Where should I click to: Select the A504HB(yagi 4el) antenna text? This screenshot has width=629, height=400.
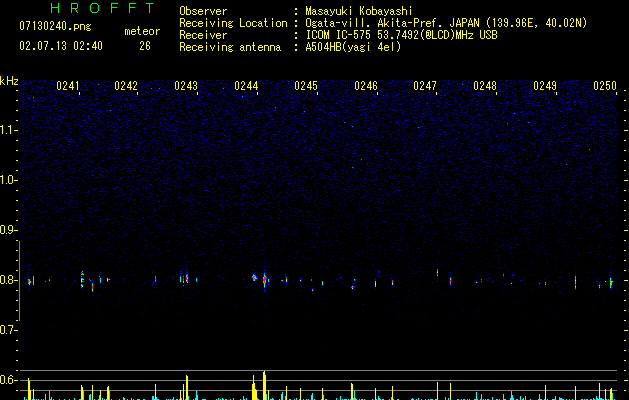(353, 47)
